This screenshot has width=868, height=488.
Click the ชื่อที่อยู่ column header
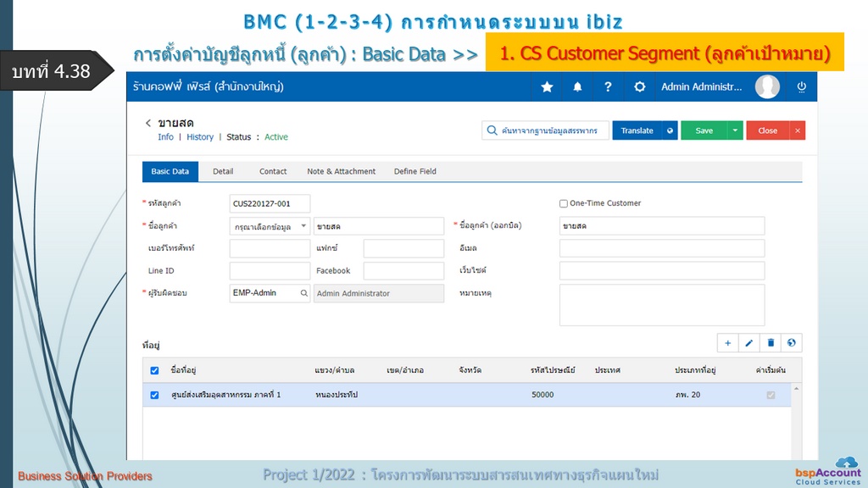tap(183, 370)
